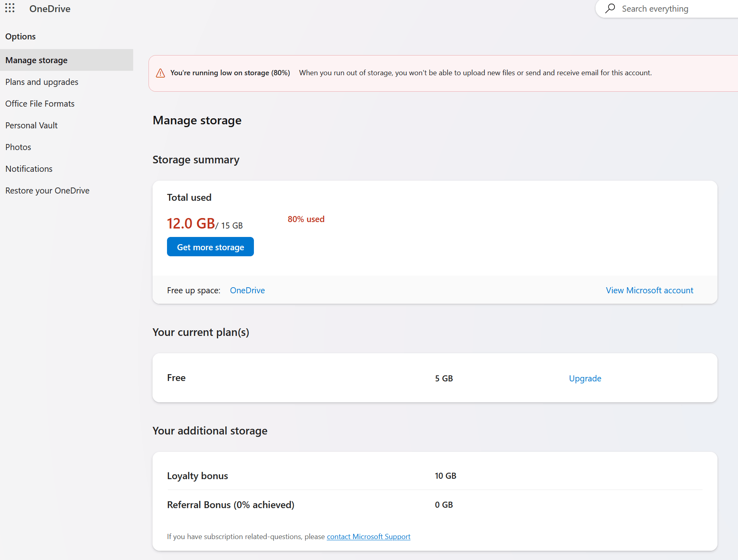Click OneDrive free up space link
The image size is (738, 560).
coord(247,290)
